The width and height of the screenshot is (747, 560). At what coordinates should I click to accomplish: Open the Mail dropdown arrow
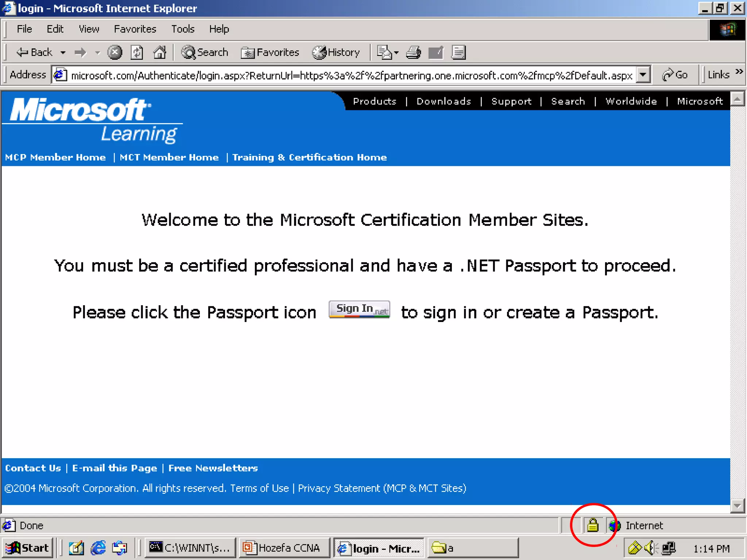click(x=396, y=53)
